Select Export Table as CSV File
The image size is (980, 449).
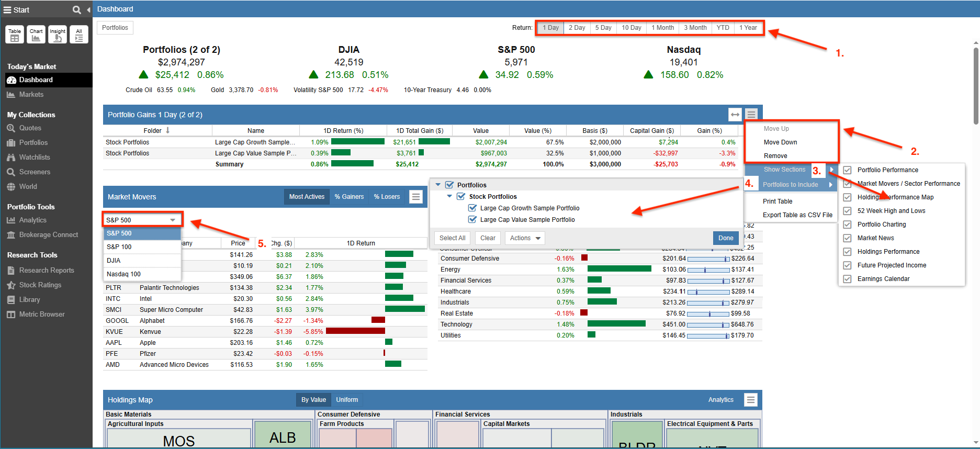pyautogui.click(x=797, y=215)
